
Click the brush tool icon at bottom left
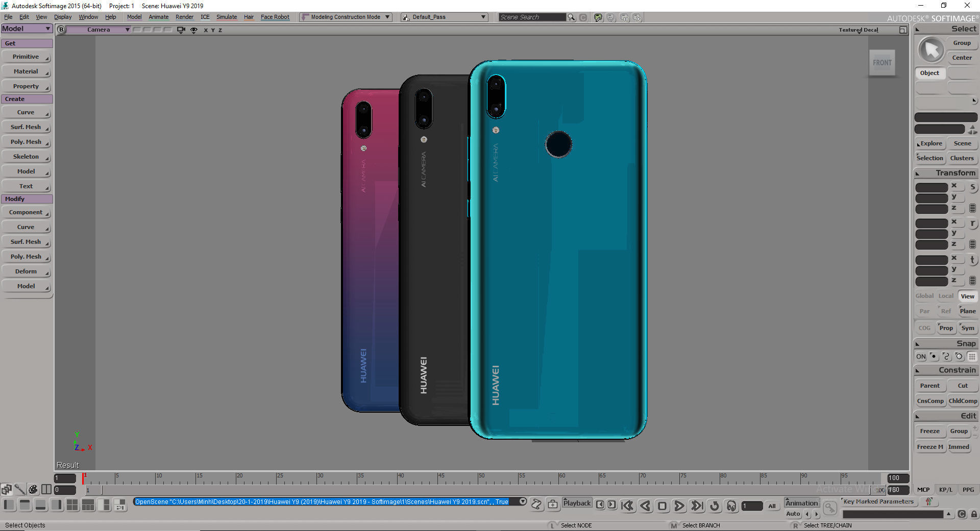[x=20, y=490]
